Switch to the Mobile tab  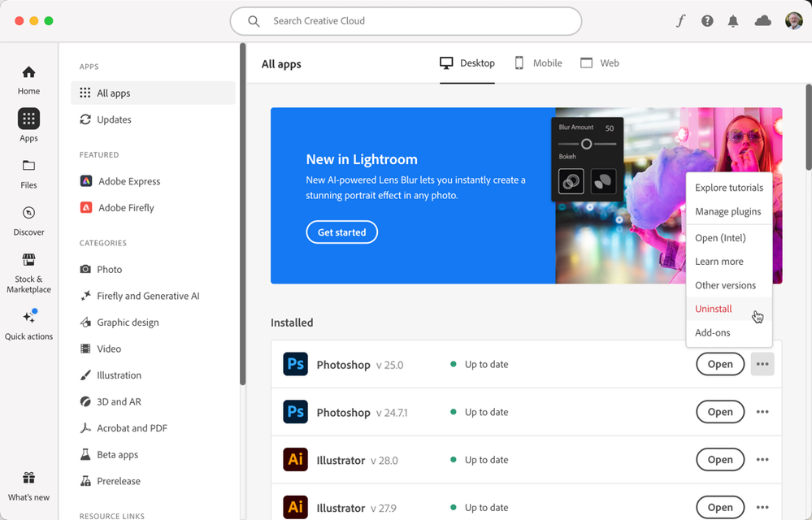click(x=537, y=63)
